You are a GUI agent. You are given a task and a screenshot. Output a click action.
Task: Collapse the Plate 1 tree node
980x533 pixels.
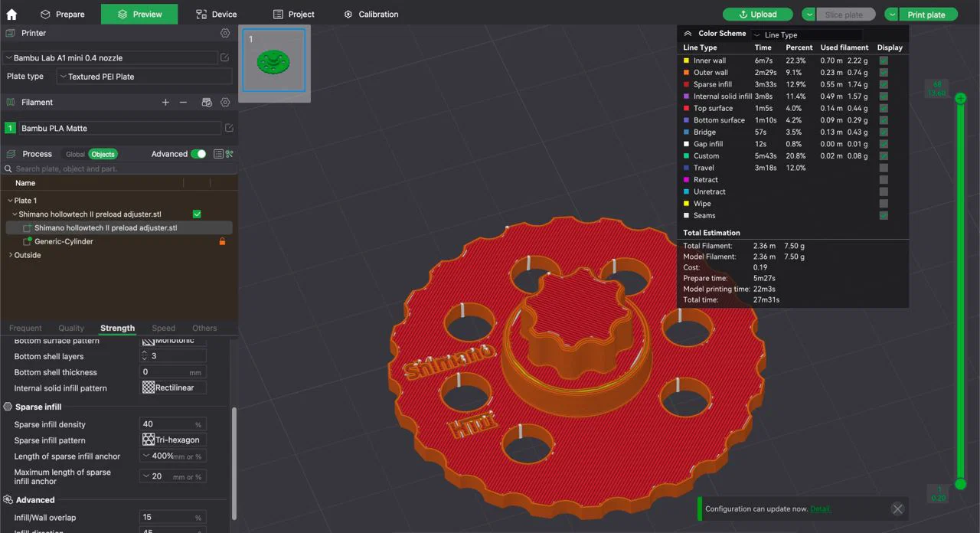pos(10,201)
